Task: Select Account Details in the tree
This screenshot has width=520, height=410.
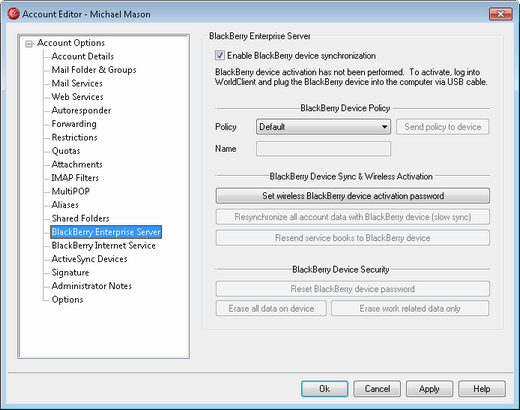Action: click(83, 56)
